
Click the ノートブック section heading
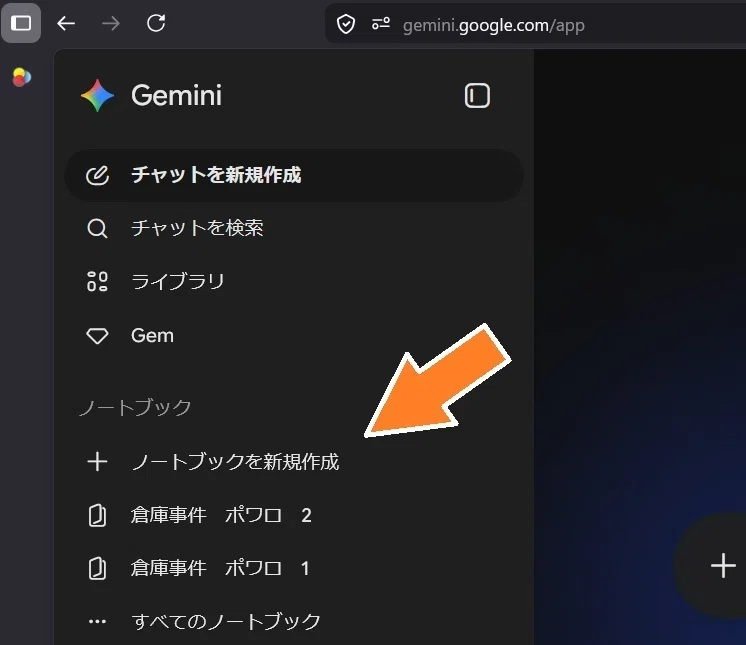pos(136,408)
